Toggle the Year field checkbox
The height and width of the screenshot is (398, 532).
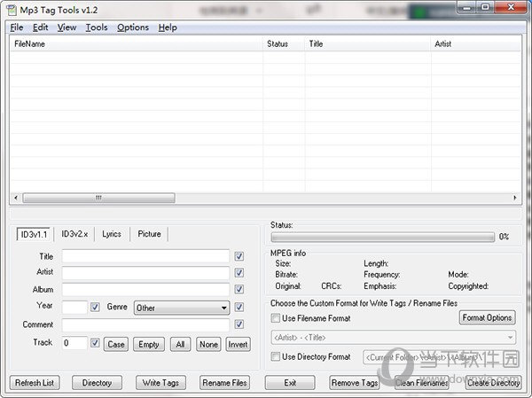click(95, 307)
